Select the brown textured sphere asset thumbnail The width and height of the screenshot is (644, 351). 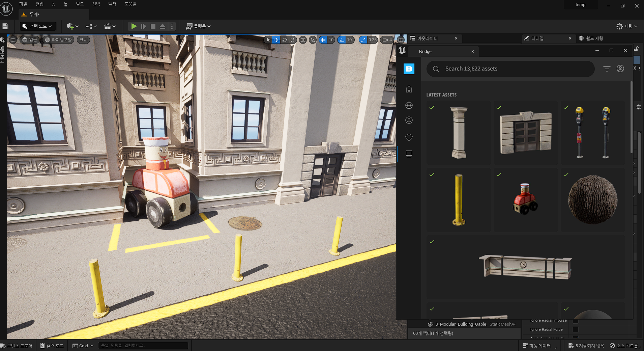pyautogui.click(x=593, y=200)
